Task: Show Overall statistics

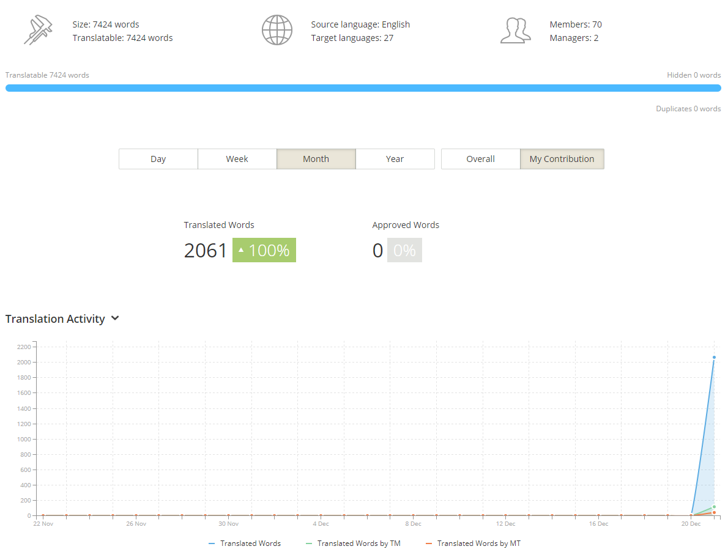Action: pos(480,159)
